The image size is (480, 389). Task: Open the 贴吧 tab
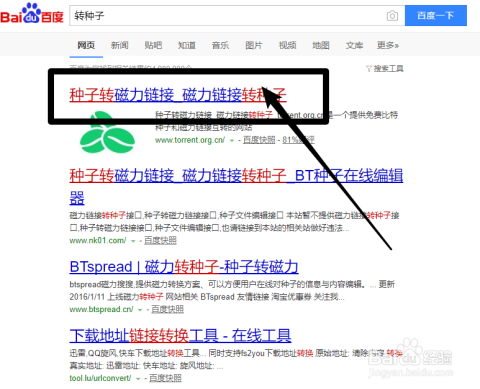(153, 45)
